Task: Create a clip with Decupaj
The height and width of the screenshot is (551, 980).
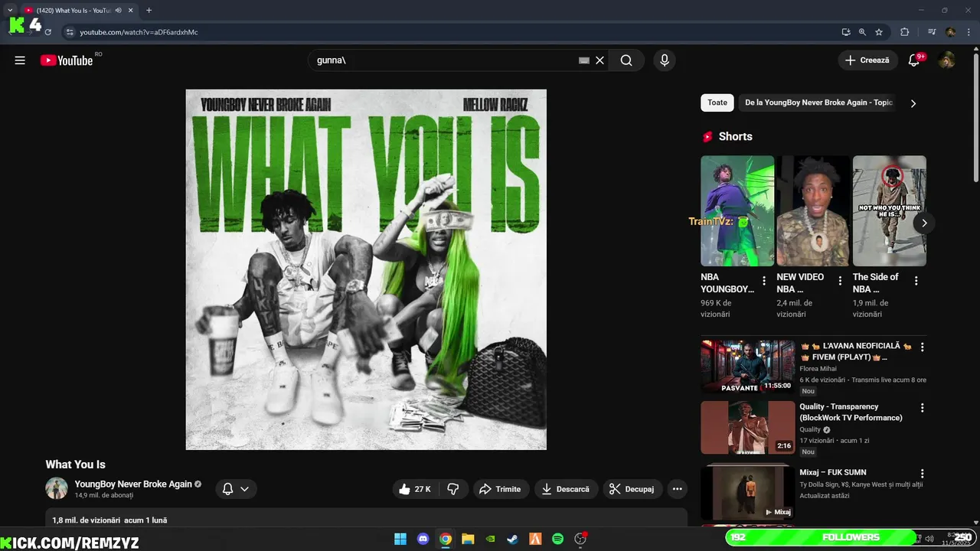Action: click(x=632, y=489)
